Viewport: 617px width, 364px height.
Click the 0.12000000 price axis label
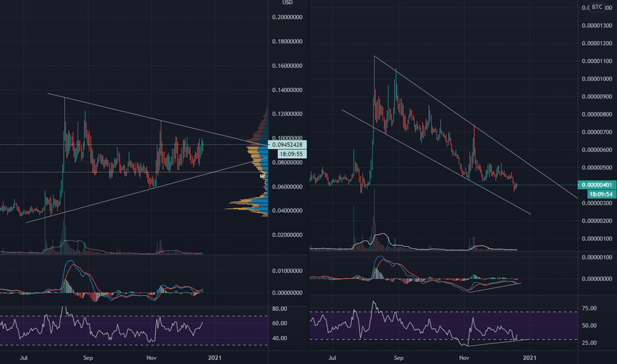287,114
